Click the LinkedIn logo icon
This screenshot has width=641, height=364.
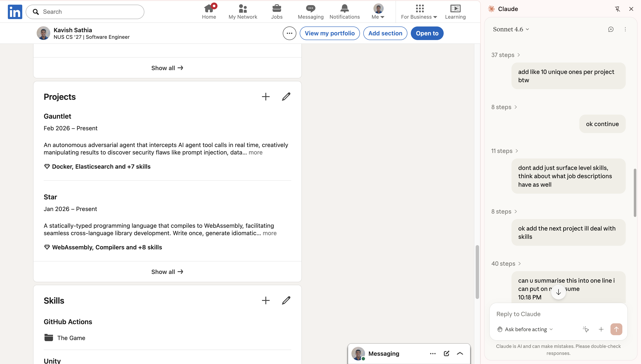tap(15, 11)
